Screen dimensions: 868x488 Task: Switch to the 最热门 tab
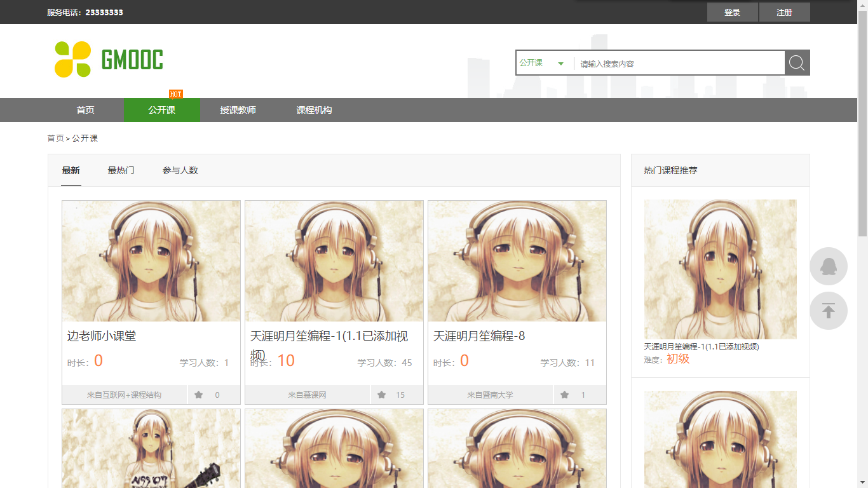[x=121, y=170]
